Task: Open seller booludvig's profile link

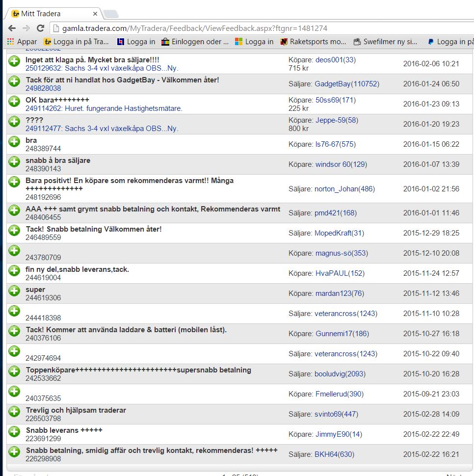Action: (x=340, y=374)
